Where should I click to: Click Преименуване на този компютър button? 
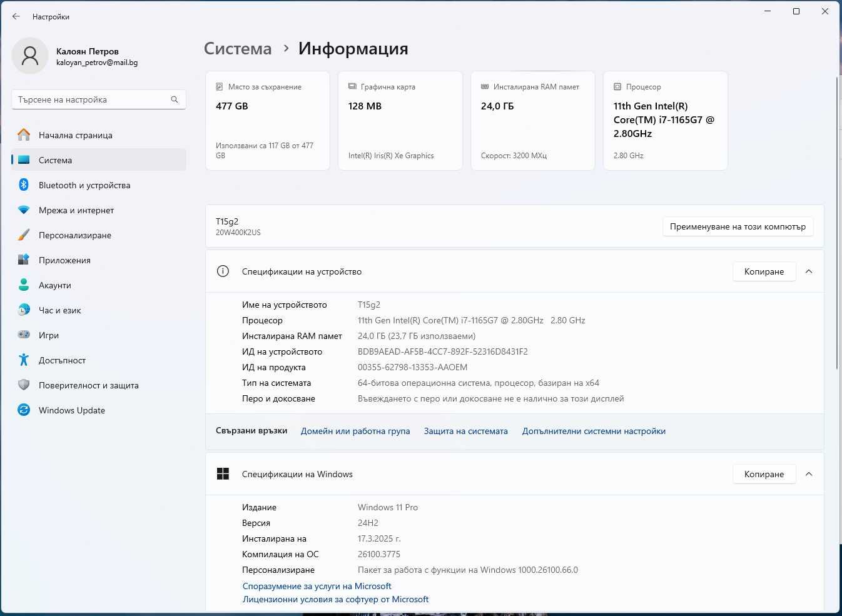click(x=738, y=226)
